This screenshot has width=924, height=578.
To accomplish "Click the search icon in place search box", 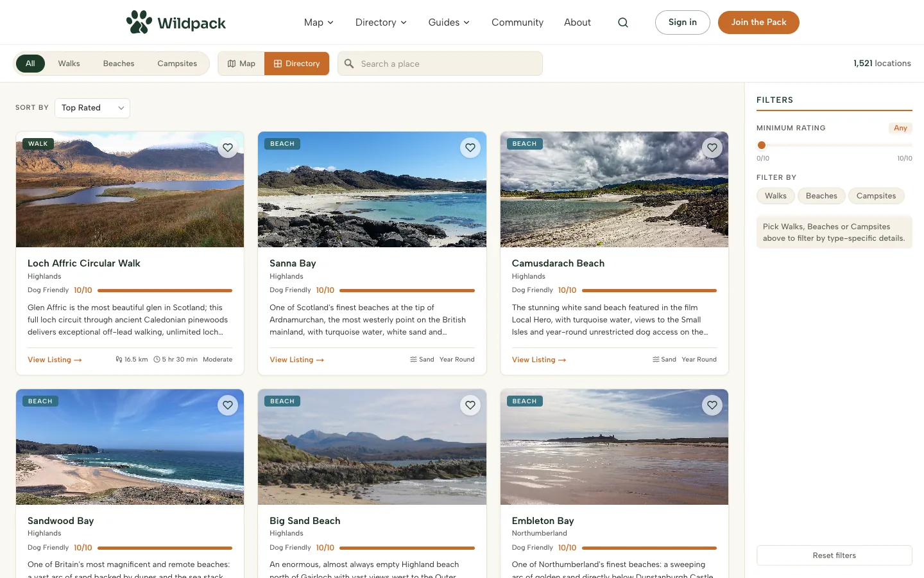I will click(349, 64).
